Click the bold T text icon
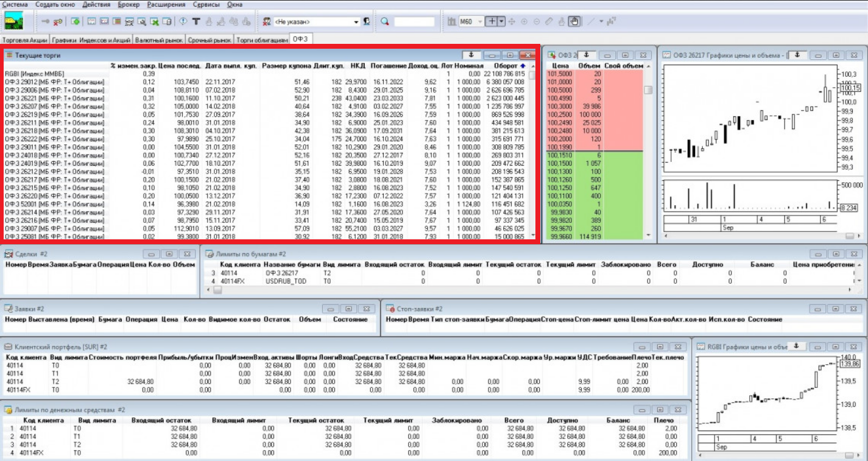This screenshot has width=868, height=461. click(196, 22)
